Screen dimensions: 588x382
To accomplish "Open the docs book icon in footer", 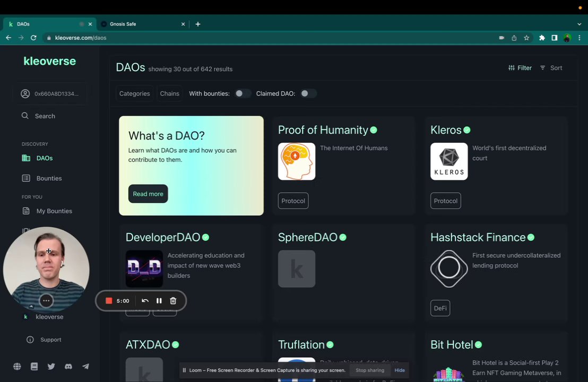I will [34, 367].
